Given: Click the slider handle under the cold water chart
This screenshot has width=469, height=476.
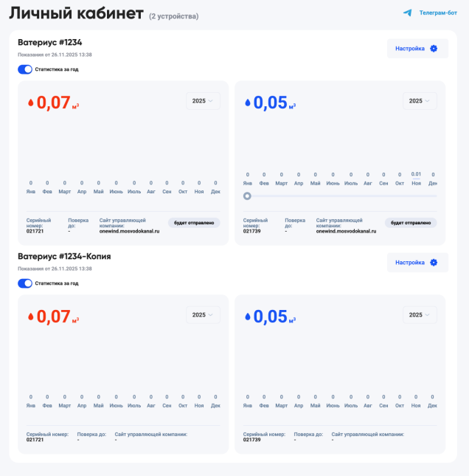Looking at the screenshot, I should (x=247, y=196).
